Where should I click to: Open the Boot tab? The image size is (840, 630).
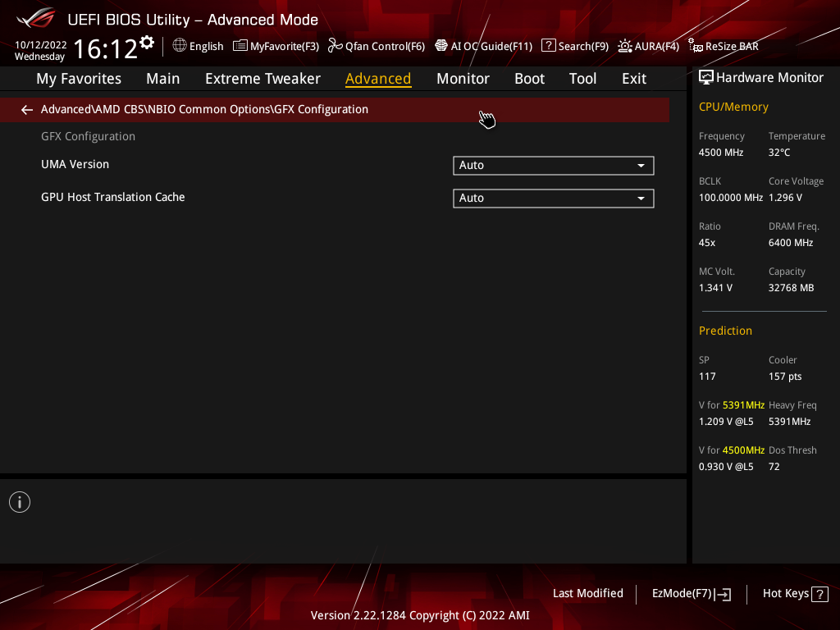(x=529, y=79)
